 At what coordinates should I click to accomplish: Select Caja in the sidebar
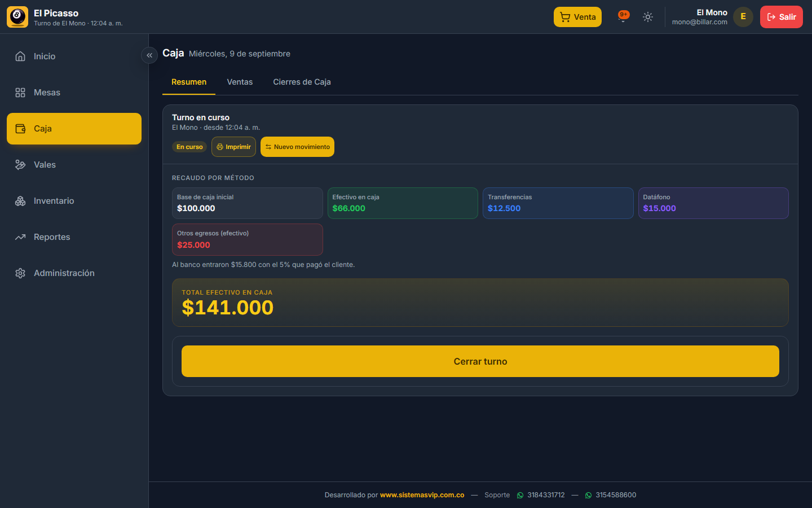click(74, 129)
